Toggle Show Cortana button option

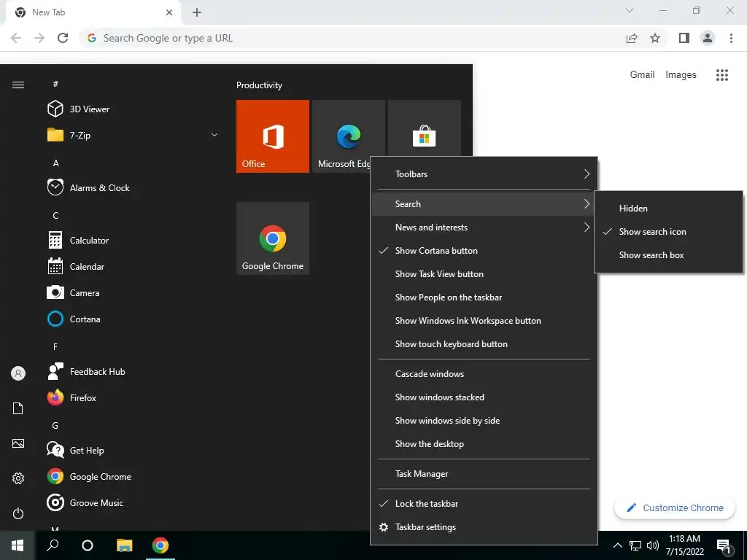pos(484,251)
